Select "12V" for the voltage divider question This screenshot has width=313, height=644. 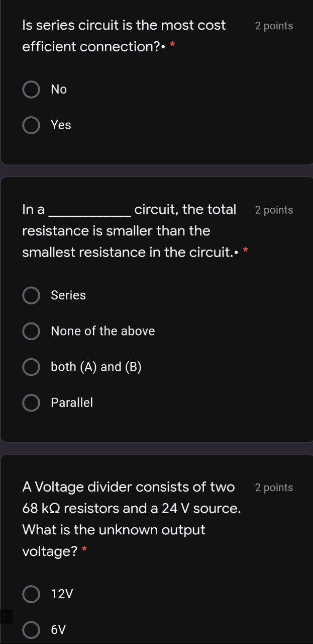(x=31, y=594)
